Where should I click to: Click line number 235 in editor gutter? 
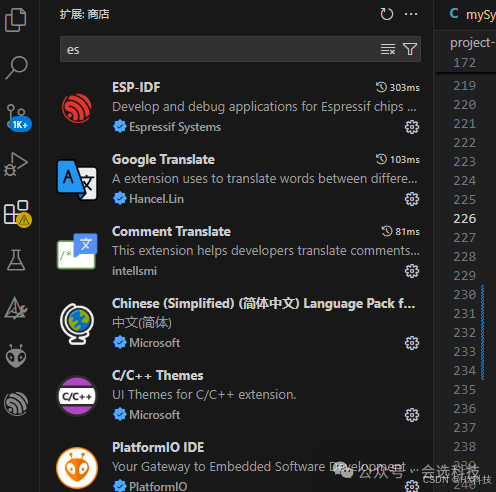point(465,390)
